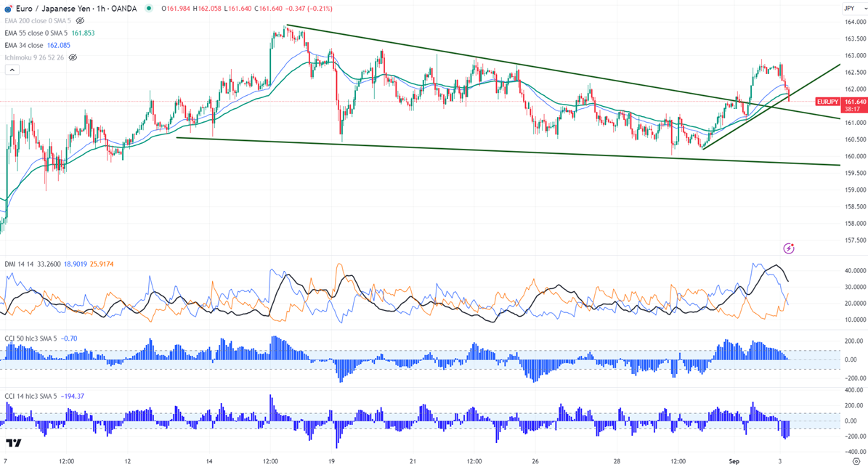This screenshot has height=467, width=868.
Task: Click the Euro/Yen currency pair flag icon
Action: [x=8, y=9]
